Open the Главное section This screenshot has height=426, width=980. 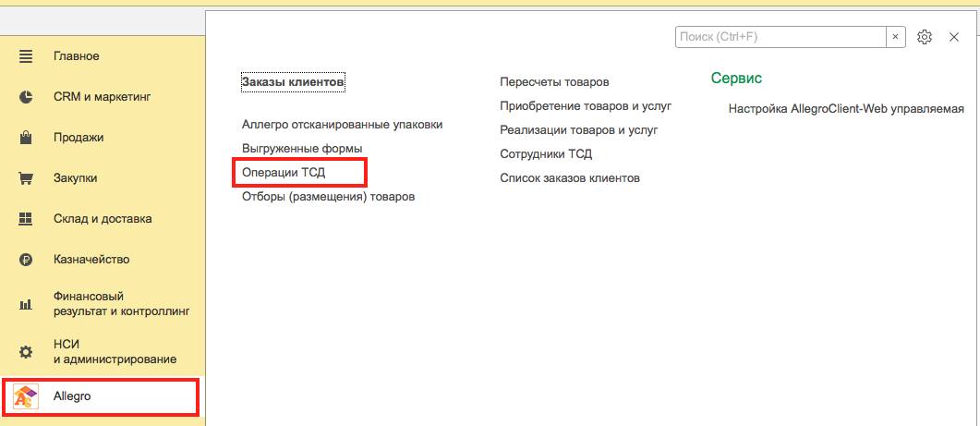pyautogui.click(x=77, y=56)
